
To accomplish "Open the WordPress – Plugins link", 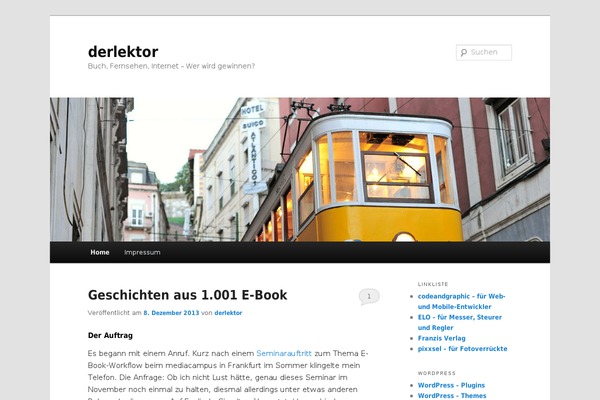I will point(451,385).
